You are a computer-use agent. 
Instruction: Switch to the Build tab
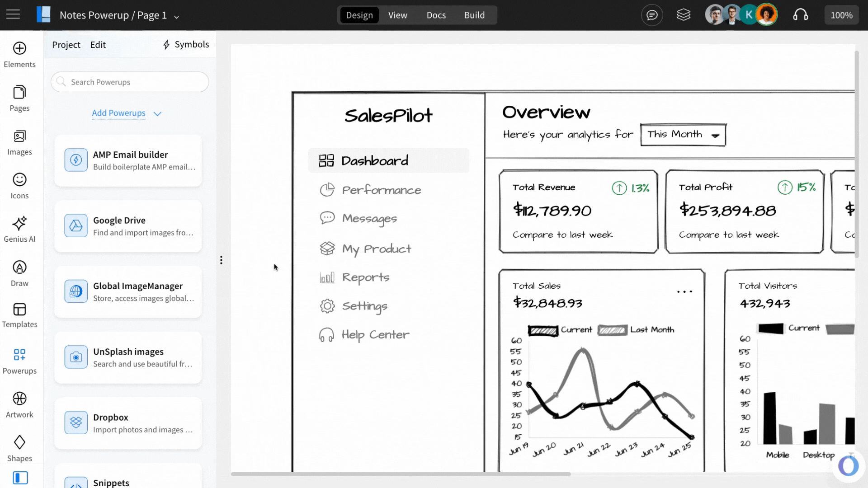pyautogui.click(x=474, y=15)
